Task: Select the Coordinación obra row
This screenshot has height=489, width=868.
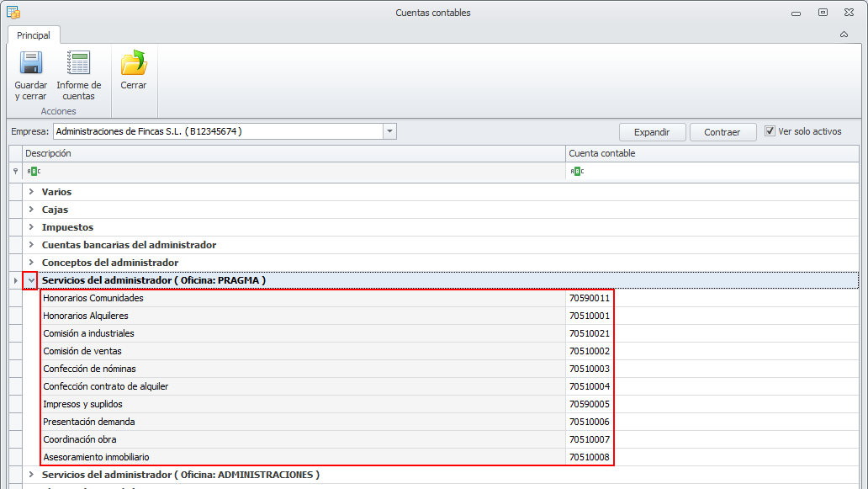Action: [x=304, y=439]
